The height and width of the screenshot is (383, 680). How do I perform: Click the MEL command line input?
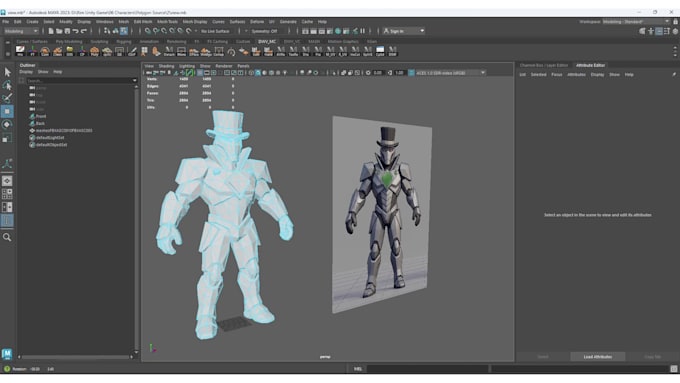click(427, 369)
